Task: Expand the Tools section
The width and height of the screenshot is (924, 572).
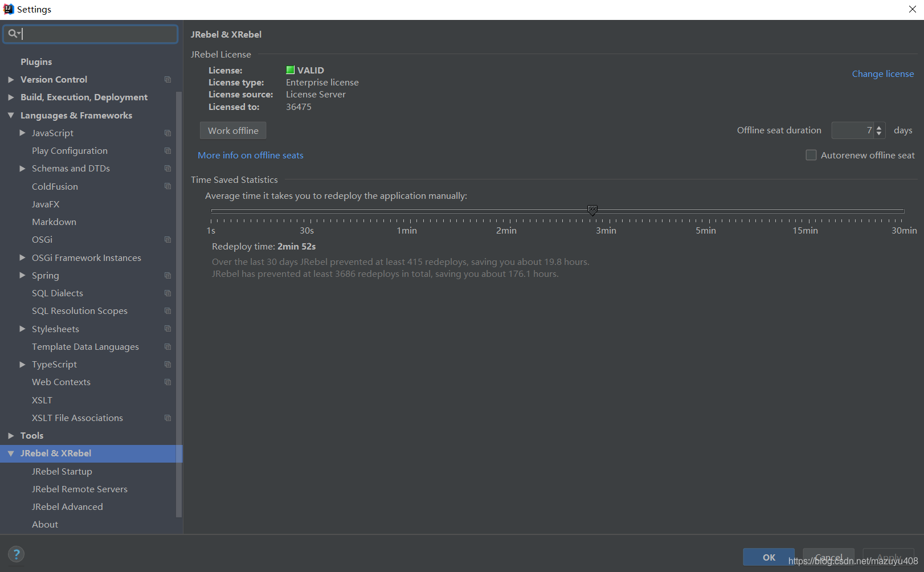Action: pyautogui.click(x=11, y=436)
